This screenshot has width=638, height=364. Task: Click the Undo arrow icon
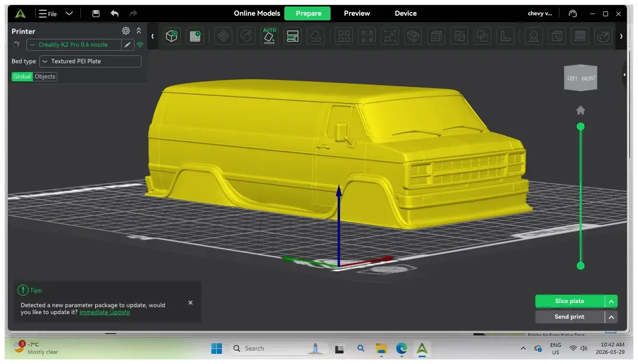[x=114, y=13]
